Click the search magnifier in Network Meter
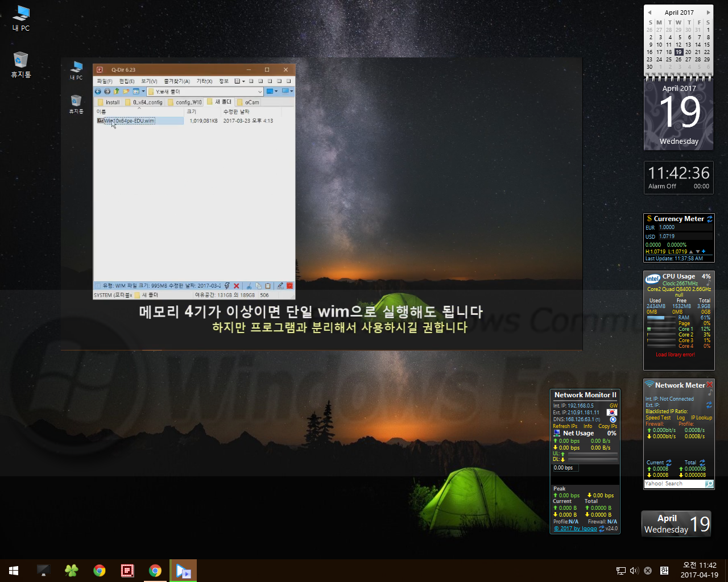 click(709, 484)
